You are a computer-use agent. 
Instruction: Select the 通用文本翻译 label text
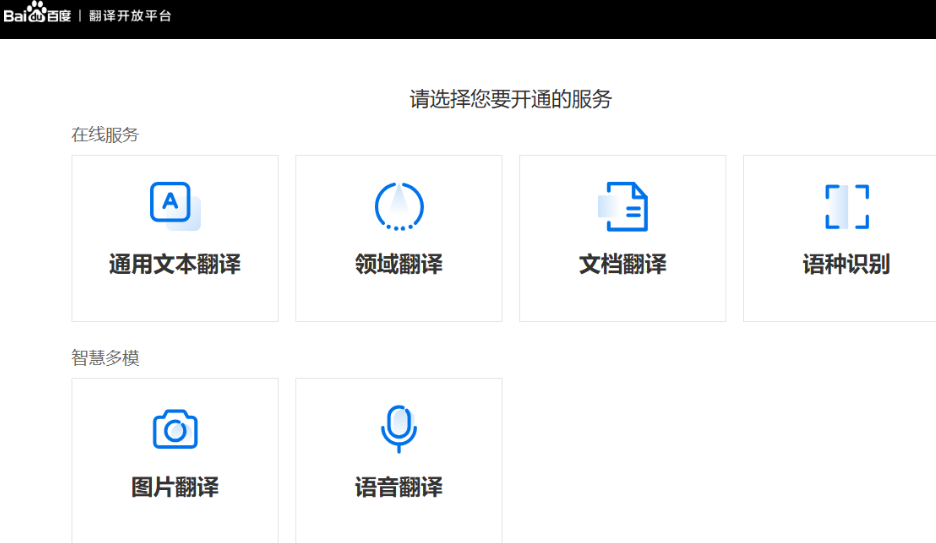(175, 265)
